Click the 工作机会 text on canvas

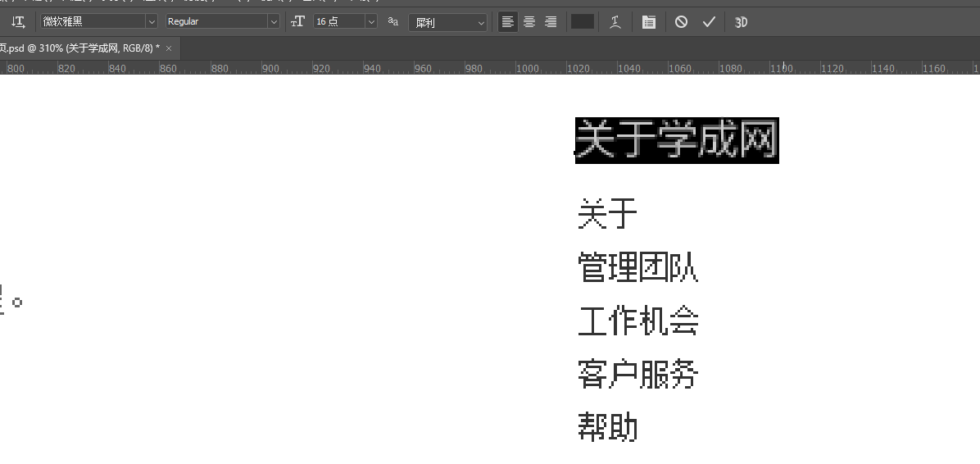click(x=638, y=321)
